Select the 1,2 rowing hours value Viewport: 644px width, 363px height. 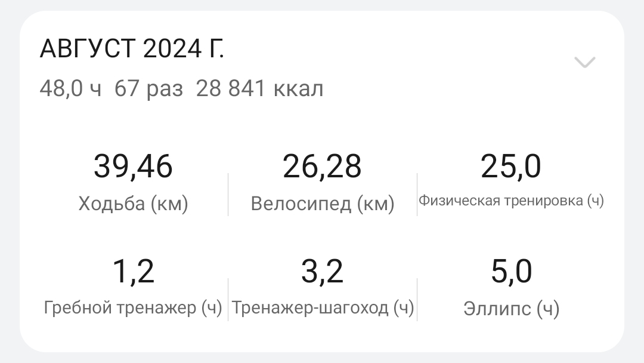134,271
